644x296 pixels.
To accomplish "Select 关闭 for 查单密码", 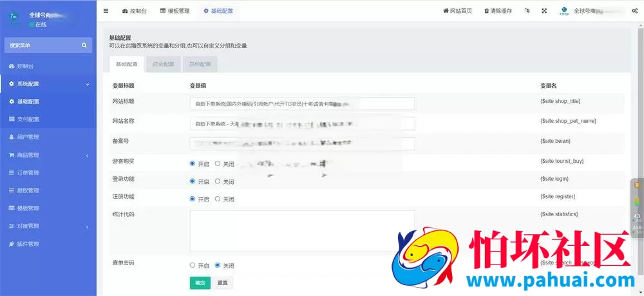I will 218,265.
